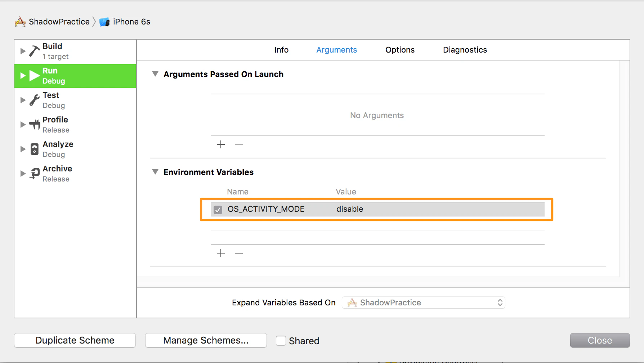Remove launch argument with minus button
The width and height of the screenshot is (644, 363).
tap(239, 144)
